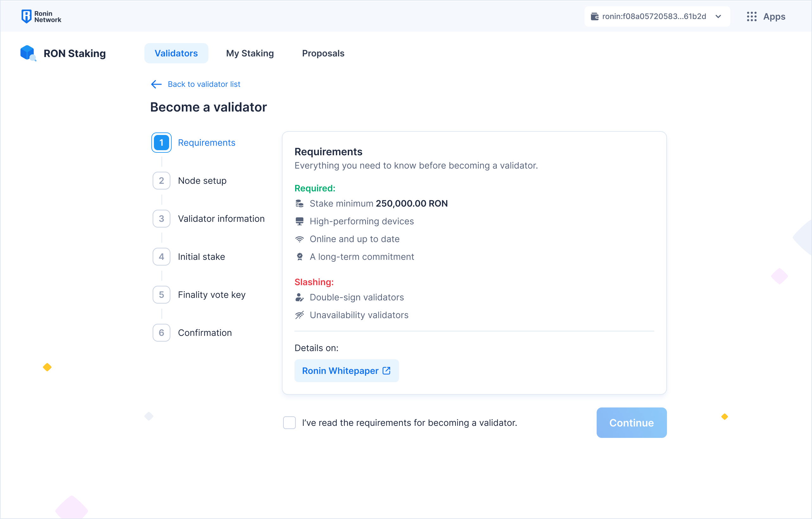Open the My Staking tab
812x519 pixels.
(250, 53)
